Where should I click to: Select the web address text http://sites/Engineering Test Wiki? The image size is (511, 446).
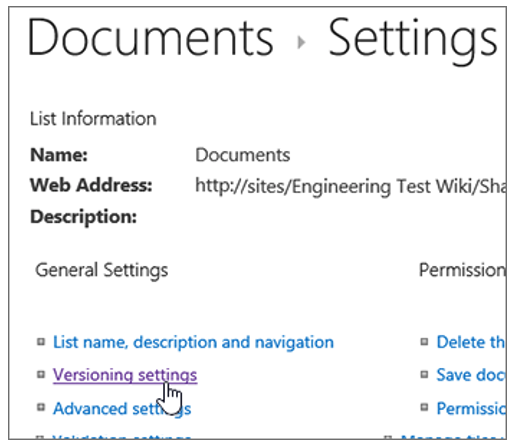click(351, 186)
